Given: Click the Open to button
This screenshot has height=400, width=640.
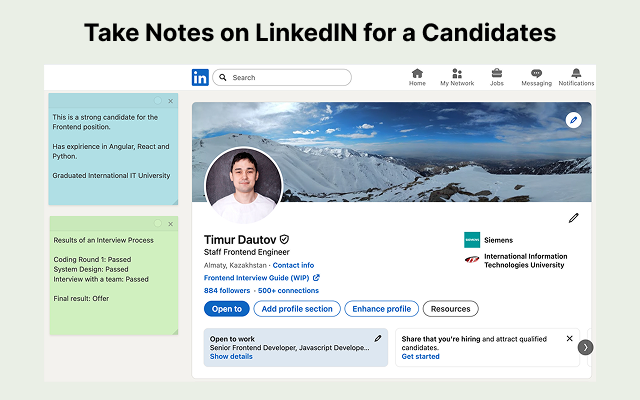Looking at the screenshot, I should click(x=227, y=309).
